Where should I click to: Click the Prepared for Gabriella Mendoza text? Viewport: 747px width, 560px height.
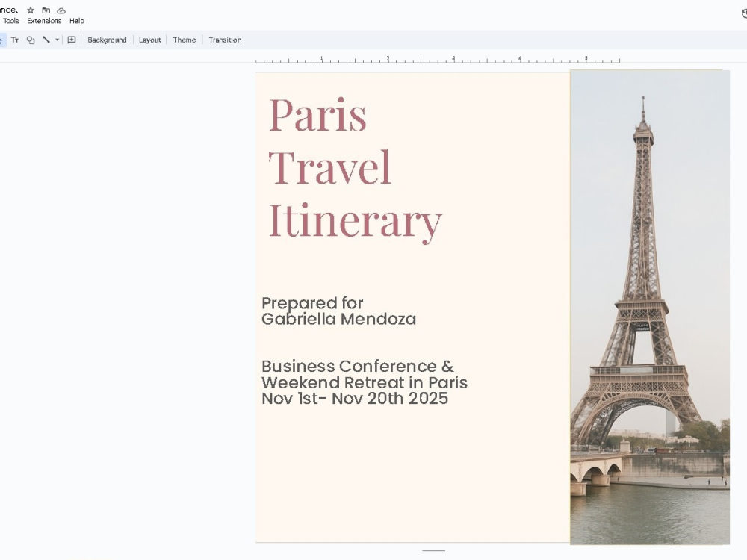point(338,311)
